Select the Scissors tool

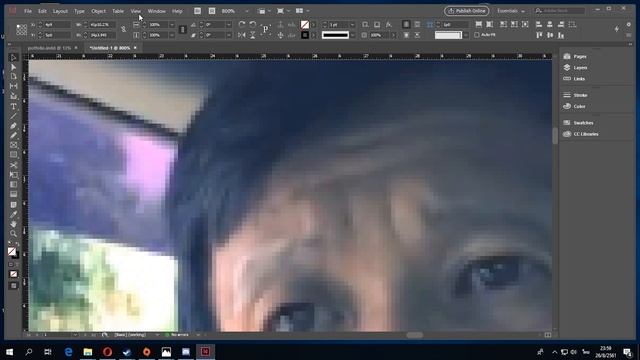(13, 165)
